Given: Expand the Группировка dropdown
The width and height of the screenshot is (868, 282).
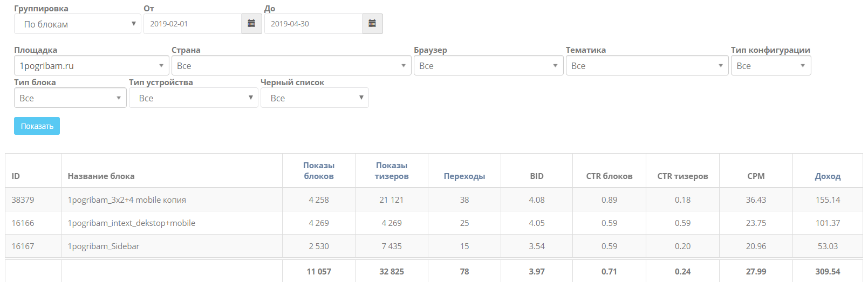Looking at the screenshot, I should click(78, 24).
